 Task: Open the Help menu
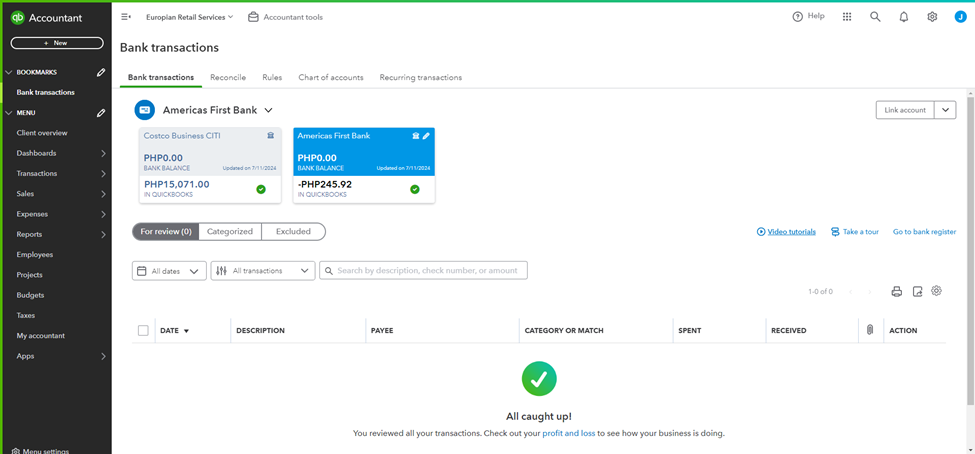coord(808,17)
